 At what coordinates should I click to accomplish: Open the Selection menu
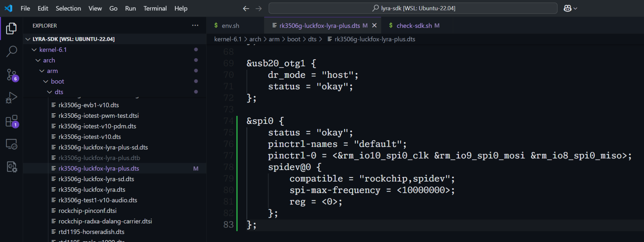(68, 8)
